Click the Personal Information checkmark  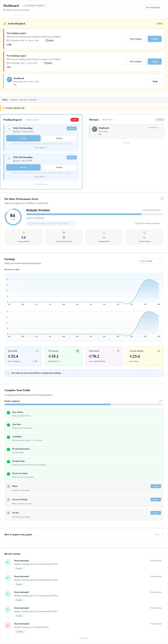click(x=8, y=449)
